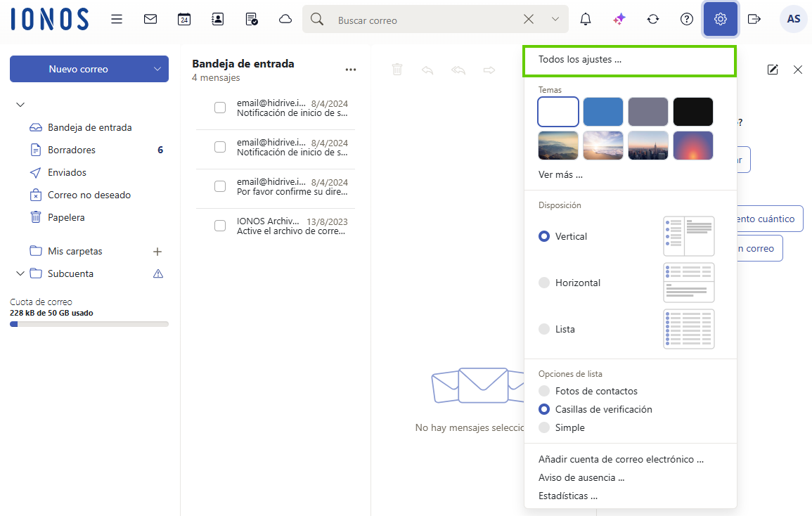Open the Calendar app icon
This screenshot has height=516, width=812.
coord(183,19)
